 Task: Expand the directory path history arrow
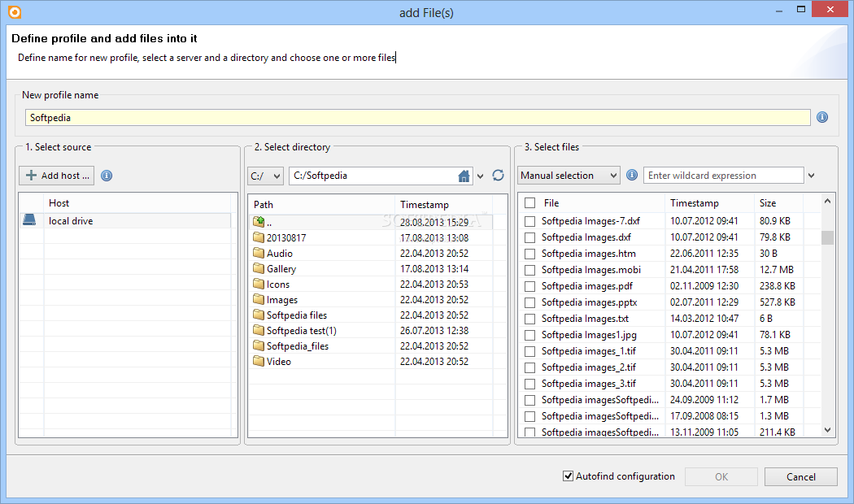481,176
